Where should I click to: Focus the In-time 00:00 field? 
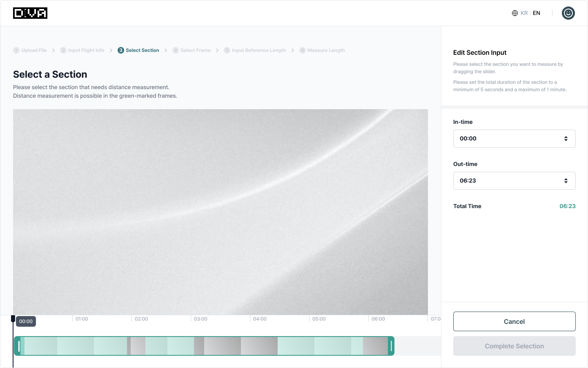pos(506,139)
